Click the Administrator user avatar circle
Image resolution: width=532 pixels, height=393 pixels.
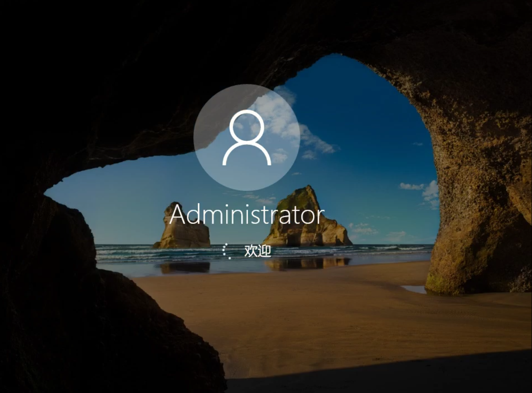pyautogui.click(x=247, y=137)
